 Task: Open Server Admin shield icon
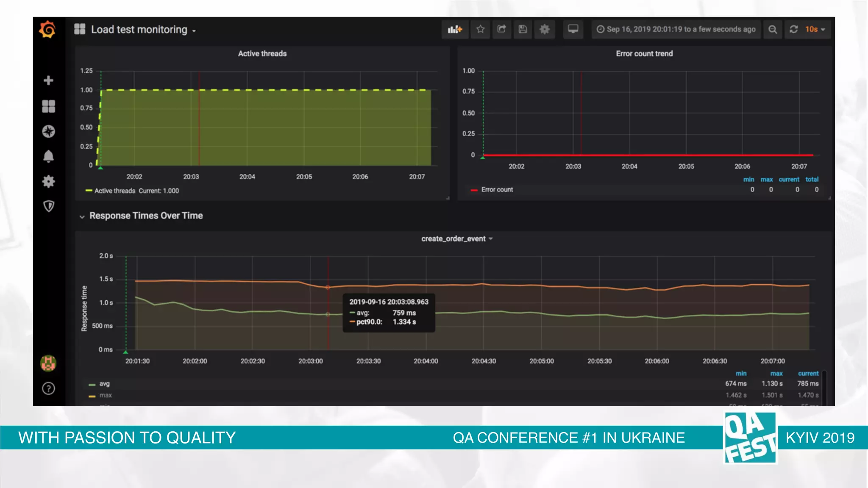(x=48, y=206)
